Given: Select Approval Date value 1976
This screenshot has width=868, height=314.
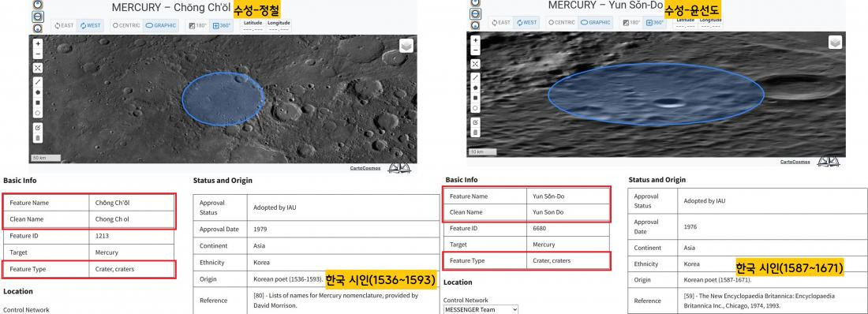Looking at the screenshot, I should pyautogui.click(x=690, y=227).
